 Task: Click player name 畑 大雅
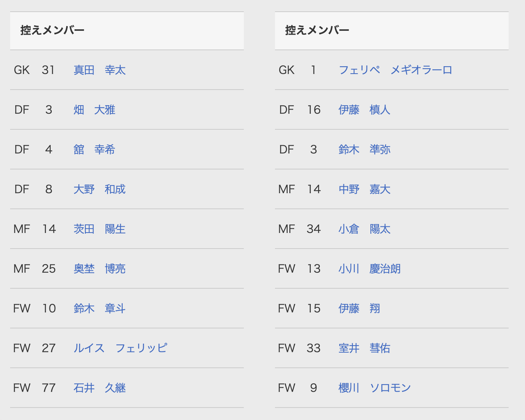pos(94,110)
